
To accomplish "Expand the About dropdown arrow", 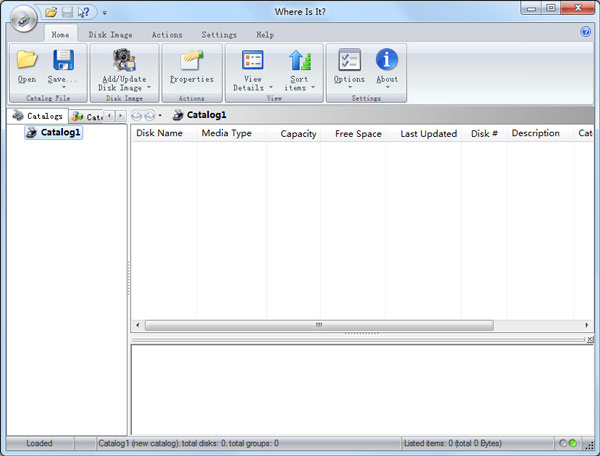I will coord(387,88).
